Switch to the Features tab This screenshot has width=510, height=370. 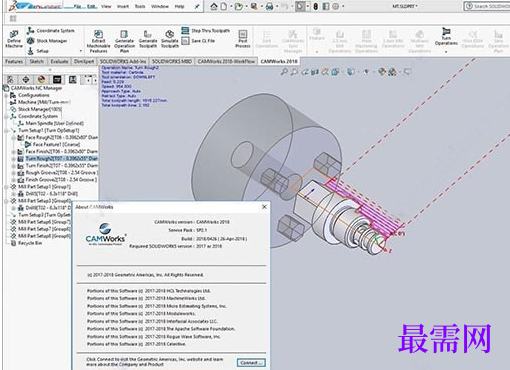click(x=14, y=61)
